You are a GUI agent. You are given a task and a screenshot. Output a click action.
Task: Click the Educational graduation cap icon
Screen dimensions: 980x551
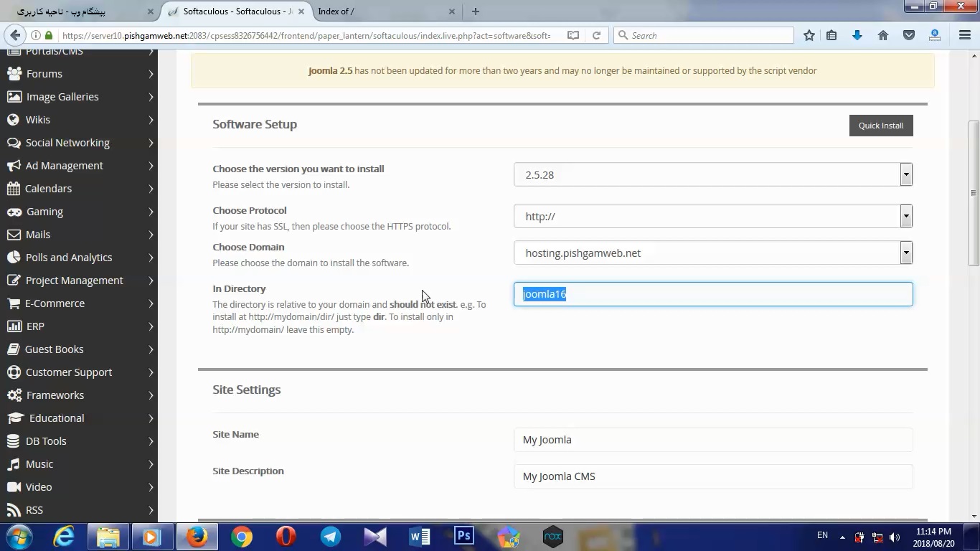pyautogui.click(x=15, y=418)
